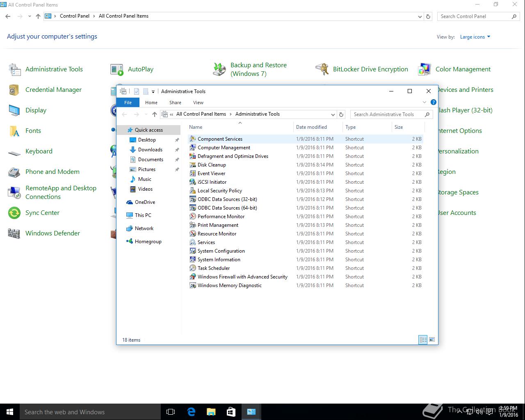
Task: Open Component Services shortcut icon
Action: 192,139
